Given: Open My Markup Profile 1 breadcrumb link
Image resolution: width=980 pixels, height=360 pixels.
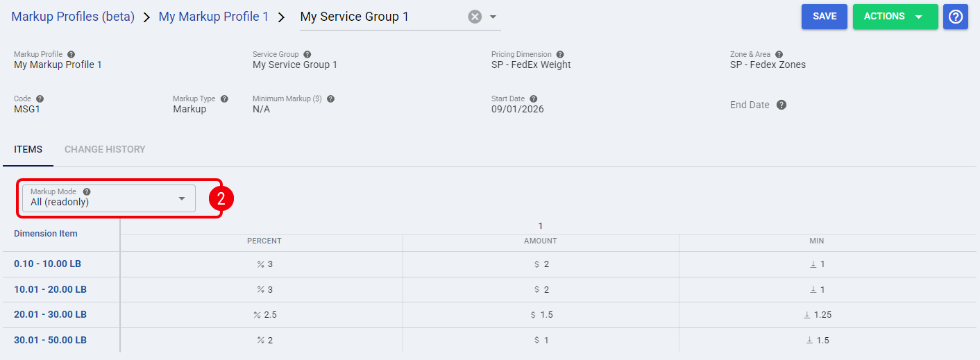Looking at the screenshot, I should click(214, 17).
